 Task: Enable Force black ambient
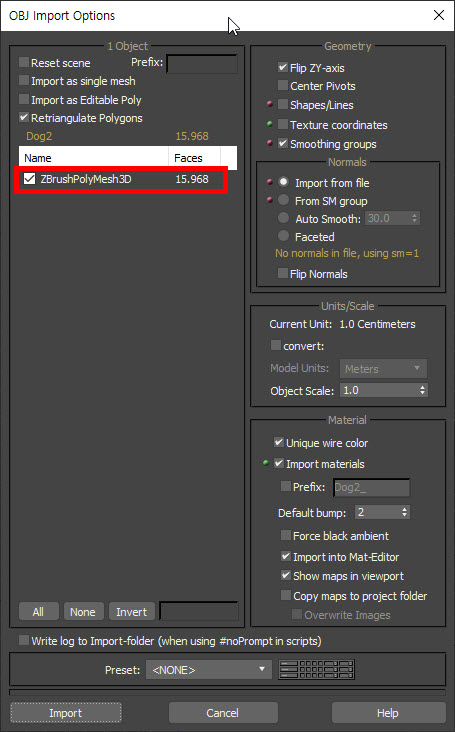pos(286,535)
